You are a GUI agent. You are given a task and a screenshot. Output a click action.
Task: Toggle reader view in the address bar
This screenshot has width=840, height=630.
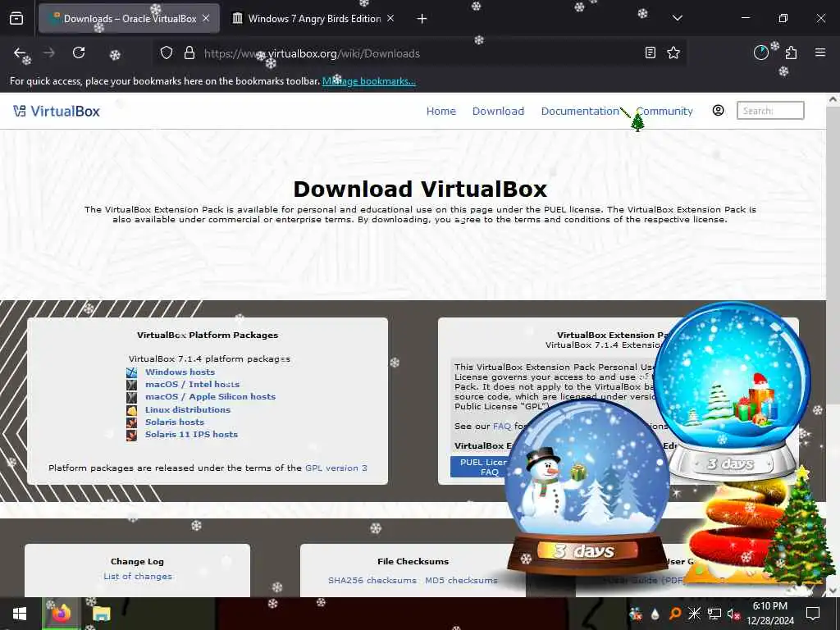click(650, 52)
